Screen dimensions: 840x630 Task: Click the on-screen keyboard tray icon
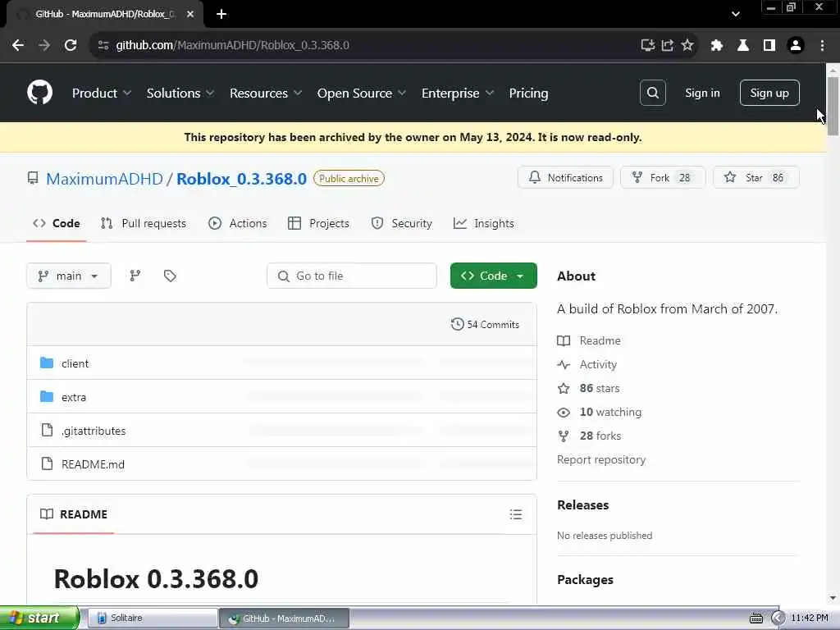coord(756,619)
